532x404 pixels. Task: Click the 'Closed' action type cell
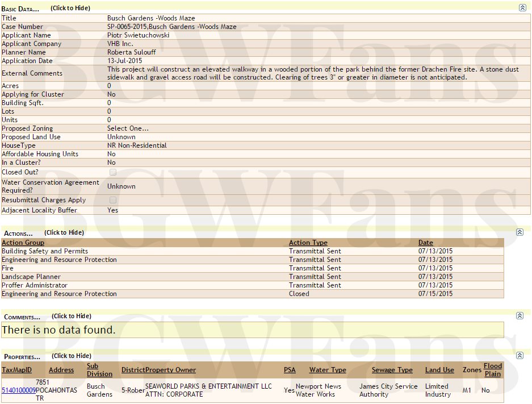299,294
